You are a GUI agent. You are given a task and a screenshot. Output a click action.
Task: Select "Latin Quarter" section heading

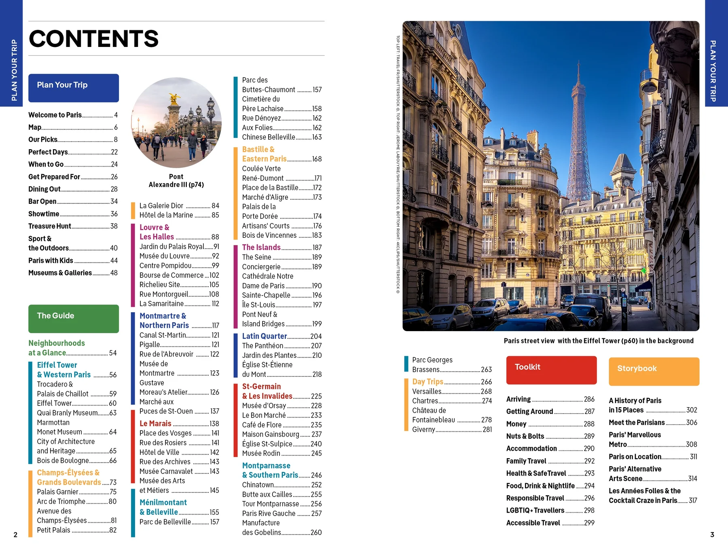click(x=264, y=336)
